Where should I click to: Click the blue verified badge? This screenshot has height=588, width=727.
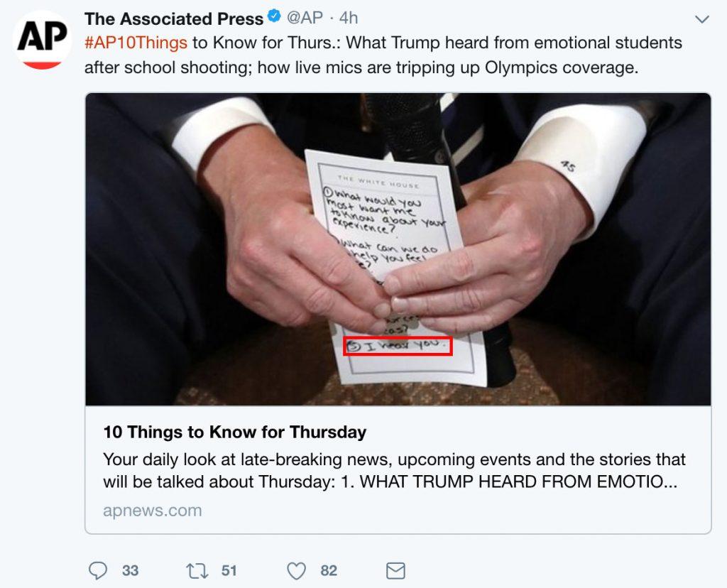[x=275, y=17]
